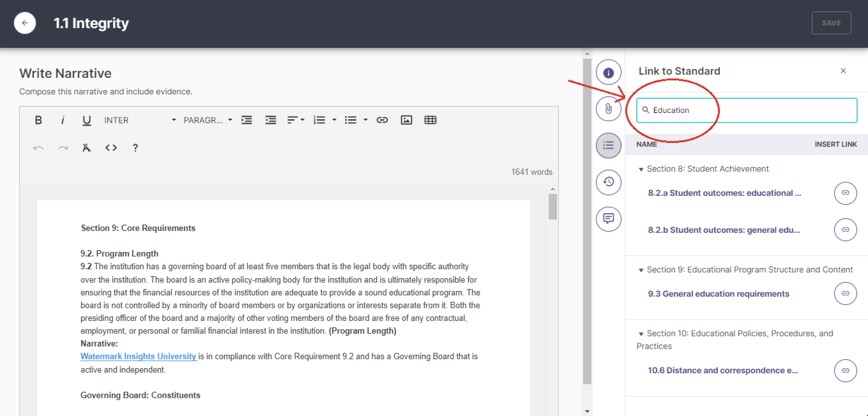Select the standards list panel icon
Screen dimensions: 868x416
point(608,145)
